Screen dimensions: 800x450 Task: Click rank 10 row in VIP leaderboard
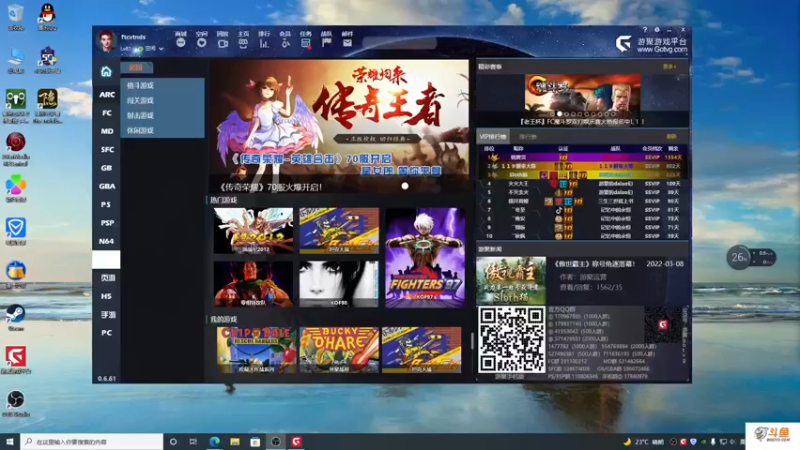pos(583,236)
